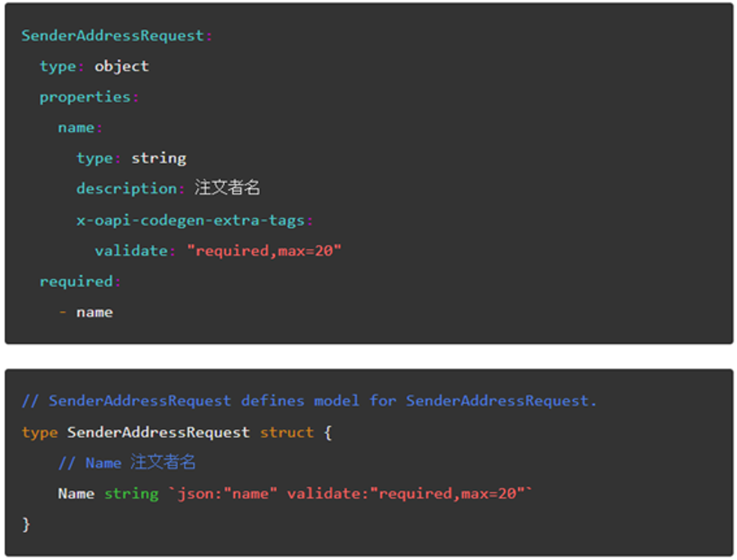Click the "struct" keyword
The width and height of the screenshot is (737, 560).
pyautogui.click(x=287, y=433)
